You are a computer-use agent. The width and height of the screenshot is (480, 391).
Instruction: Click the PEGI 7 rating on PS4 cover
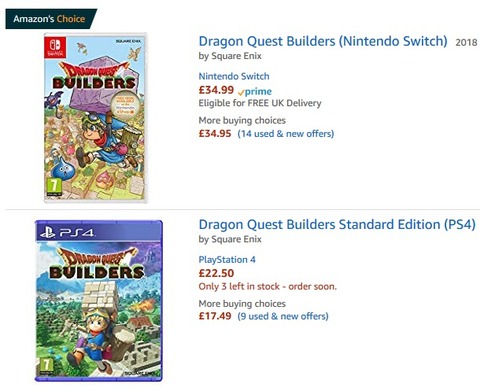point(45,366)
